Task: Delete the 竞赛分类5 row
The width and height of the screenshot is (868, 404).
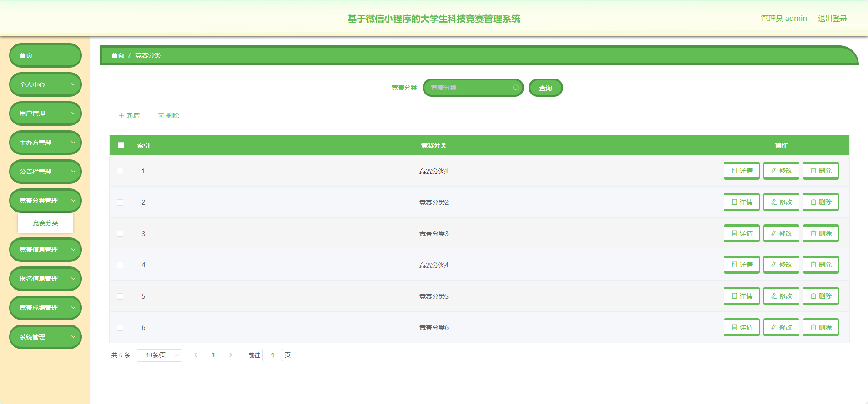Action: pos(821,296)
